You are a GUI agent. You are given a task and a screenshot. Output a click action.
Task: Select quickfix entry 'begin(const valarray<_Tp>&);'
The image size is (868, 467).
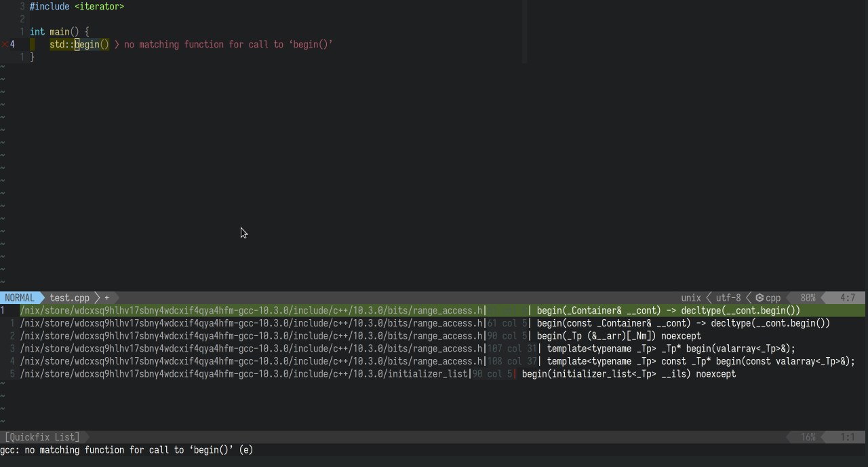[434, 362]
